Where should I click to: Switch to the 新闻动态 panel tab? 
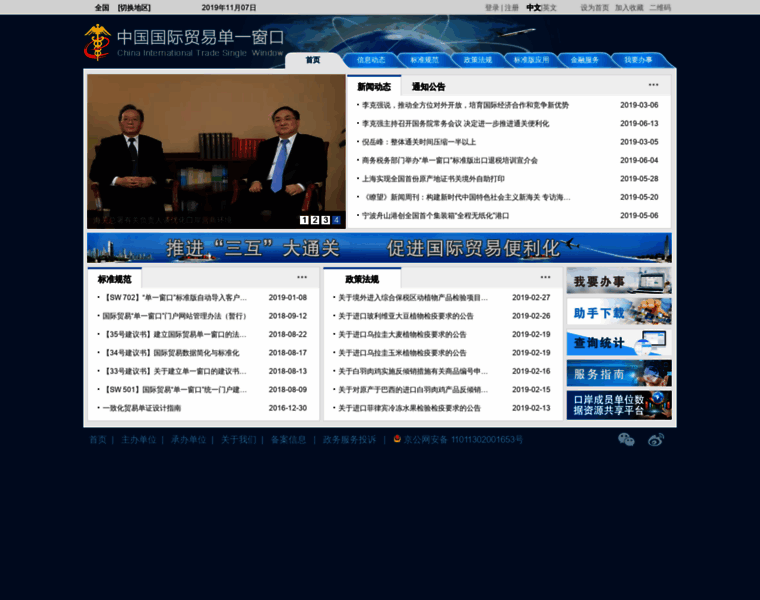[x=374, y=87]
